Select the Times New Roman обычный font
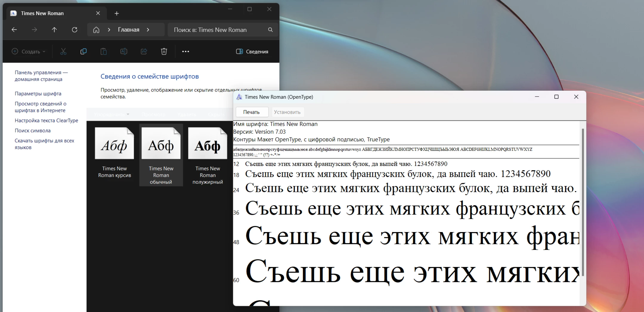 pos(161,155)
